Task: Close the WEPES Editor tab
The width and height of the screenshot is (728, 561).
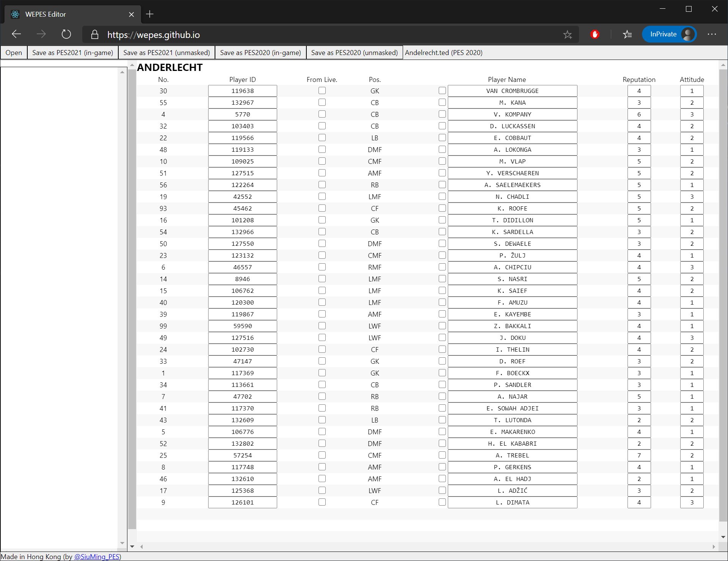Action: [x=132, y=14]
